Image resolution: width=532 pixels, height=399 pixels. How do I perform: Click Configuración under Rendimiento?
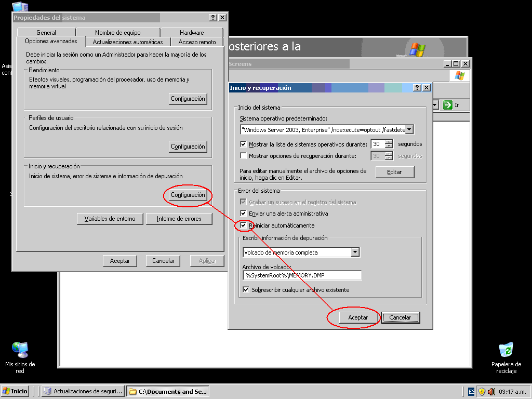[x=188, y=99]
